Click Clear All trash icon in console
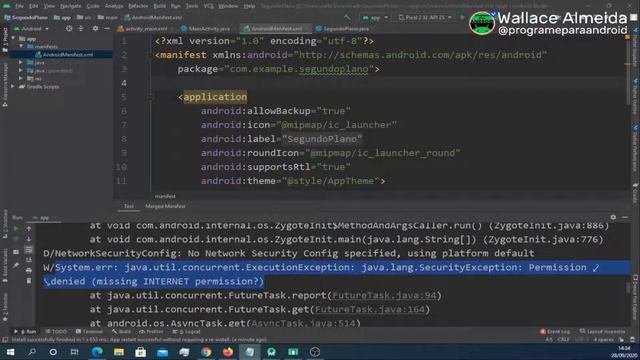Image resolution: width=640 pixels, height=360 pixels. point(29,281)
